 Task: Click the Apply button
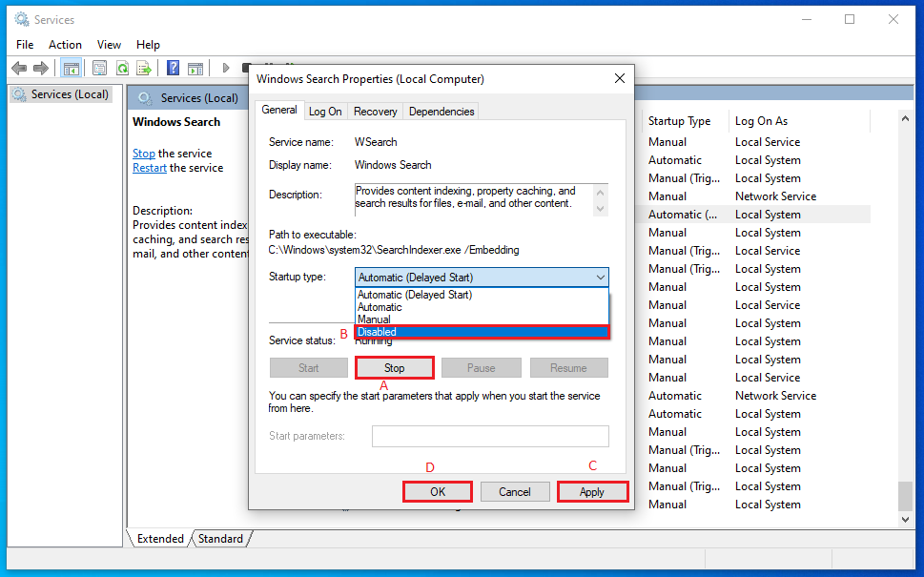pos(591,492)
